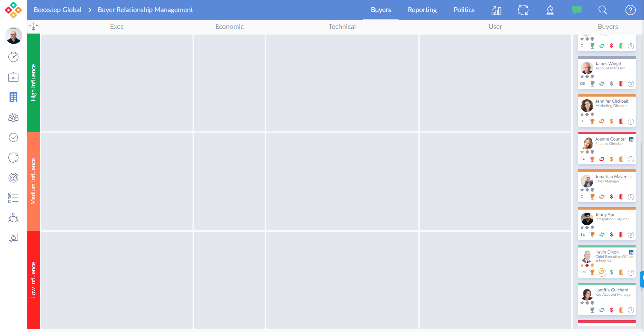Click the breadcrumb chevron after Boxxstep Global
The image size is (644, 332).
[x=90, y=10]
